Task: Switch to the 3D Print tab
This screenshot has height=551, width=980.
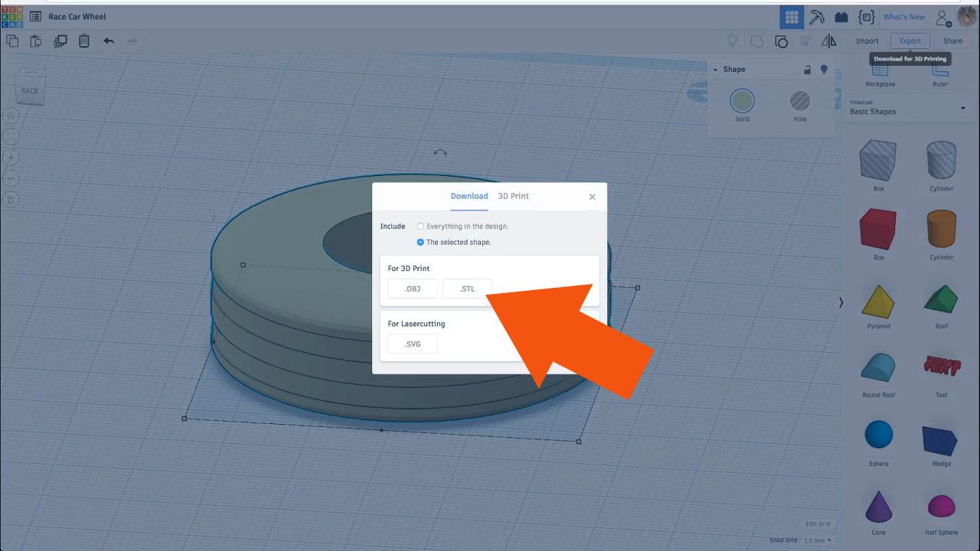Action: pos(514,196)
